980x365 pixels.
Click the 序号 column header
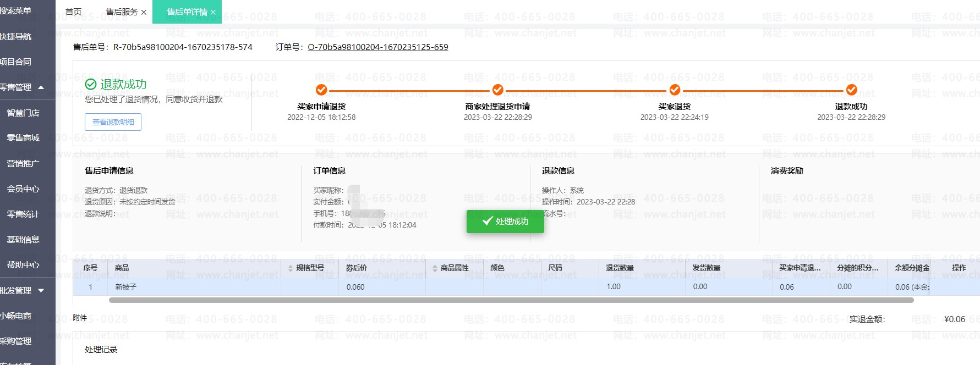(x=90, y=268)
